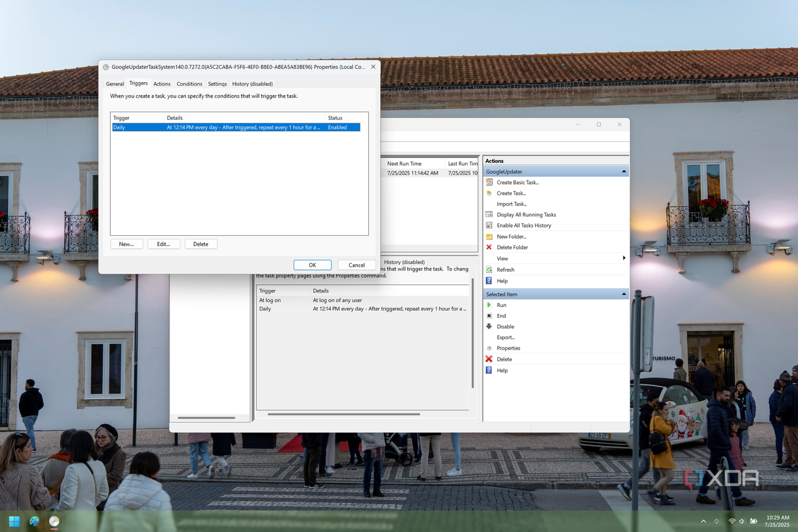Select the Daily row in Task Scheduler lower pane
Image resolution: width=798 pixels, height=532 pixels.
pyautogui.click(x=362, y=309)
